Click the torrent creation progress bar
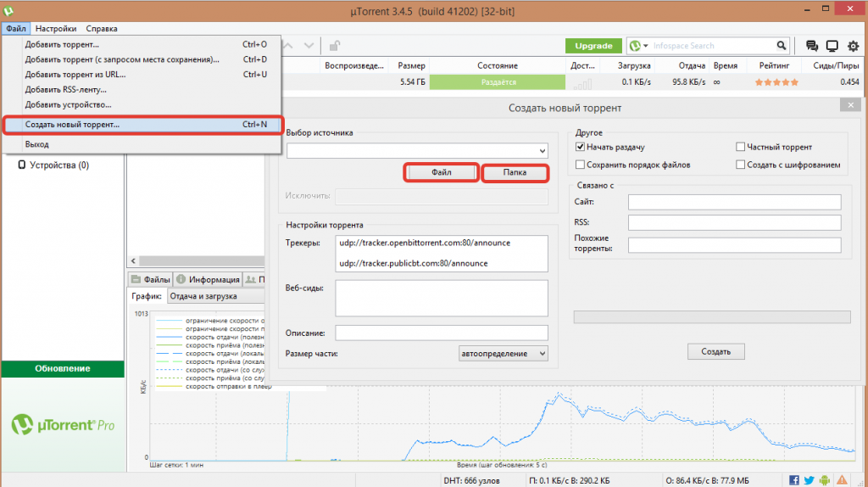The height and width of the screenshot is (487, 868). coord(712,317)
